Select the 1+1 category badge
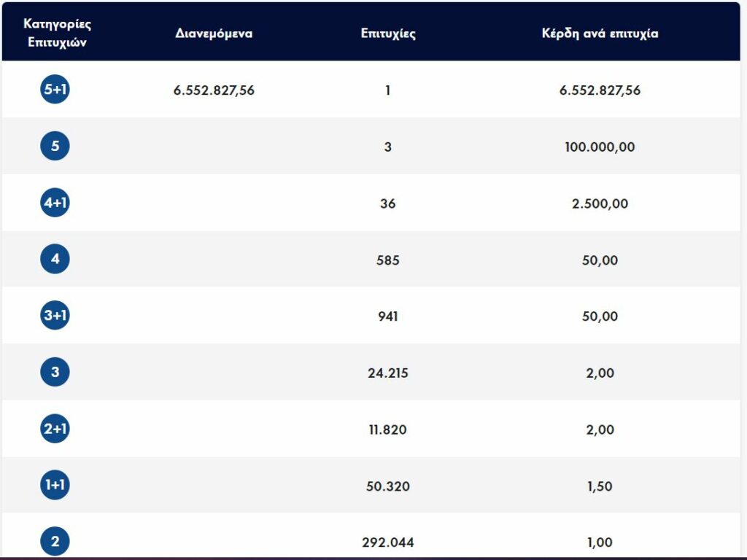 tap(55, 486)
